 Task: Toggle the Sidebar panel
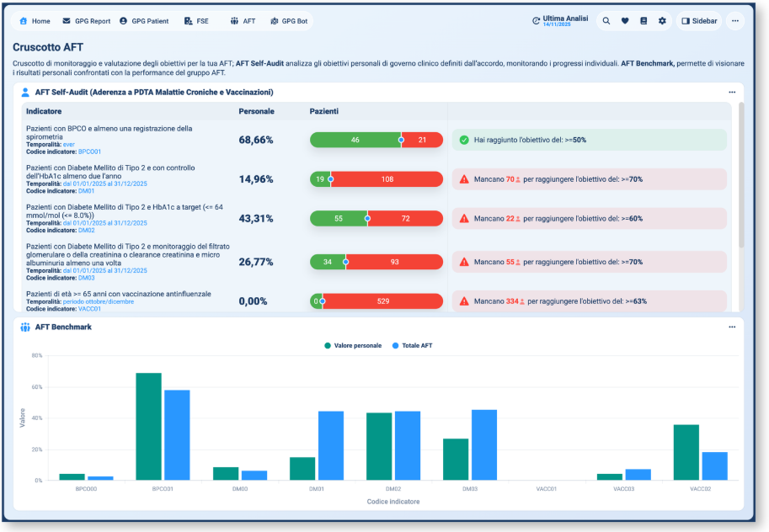pos(699,21)
